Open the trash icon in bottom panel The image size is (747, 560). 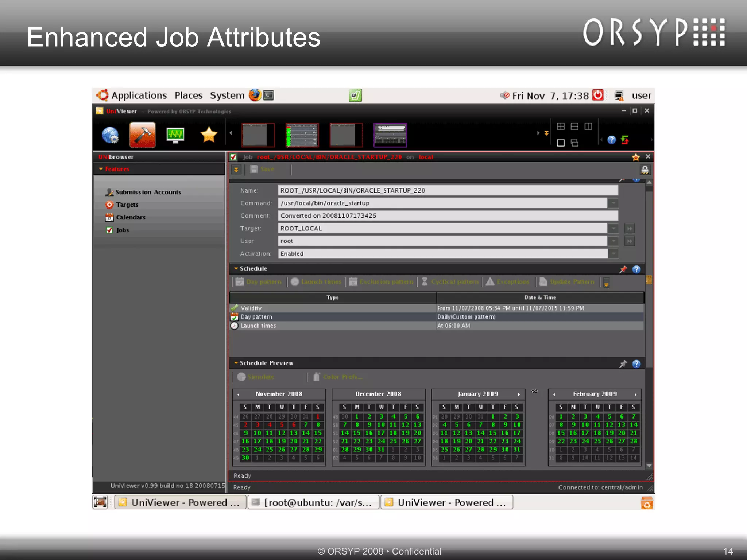coord(647,503)
